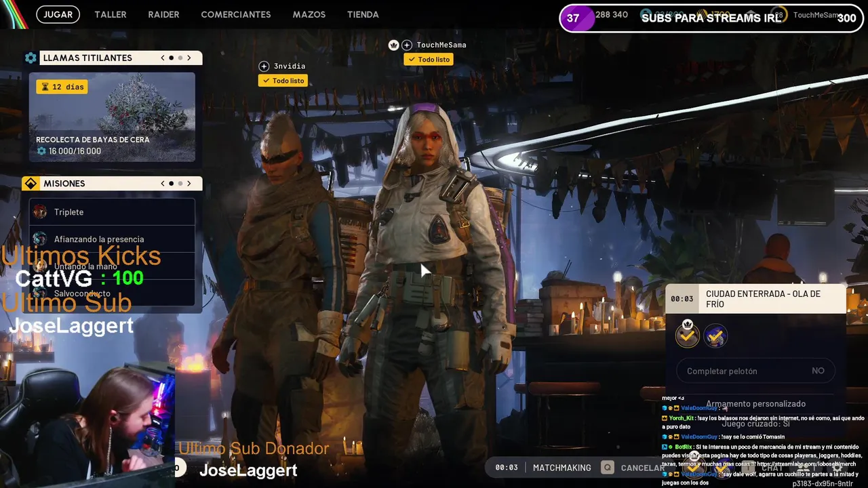Select the first Misiones page dot

(171, 184)
